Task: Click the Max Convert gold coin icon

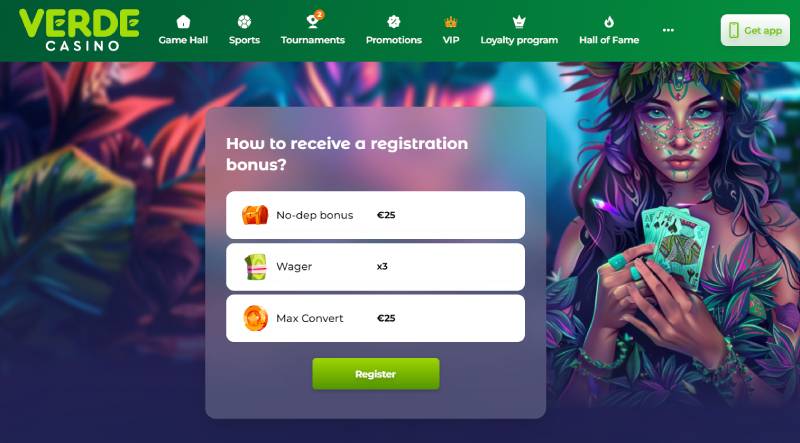Action: 255,318
